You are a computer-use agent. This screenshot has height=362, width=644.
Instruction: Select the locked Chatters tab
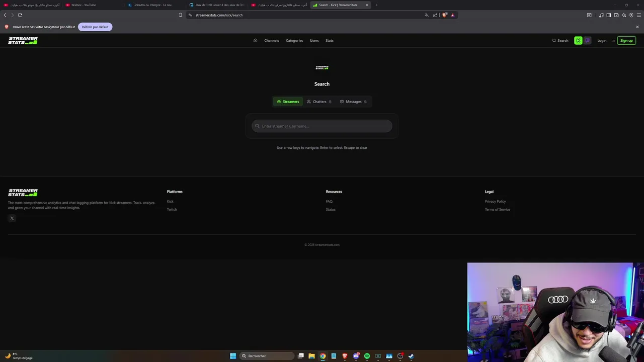click(319, 102)
